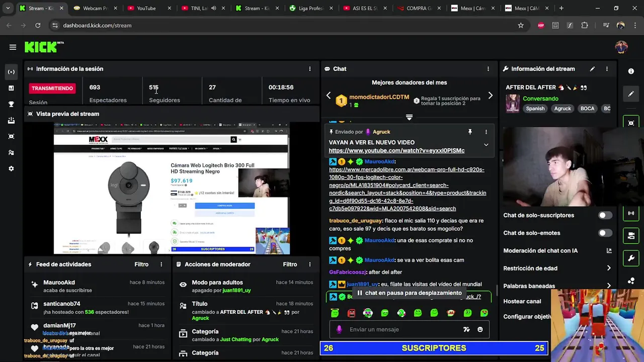Switch to the YouTube browser tab
This screenshot has width=644, height=362.
148,8
